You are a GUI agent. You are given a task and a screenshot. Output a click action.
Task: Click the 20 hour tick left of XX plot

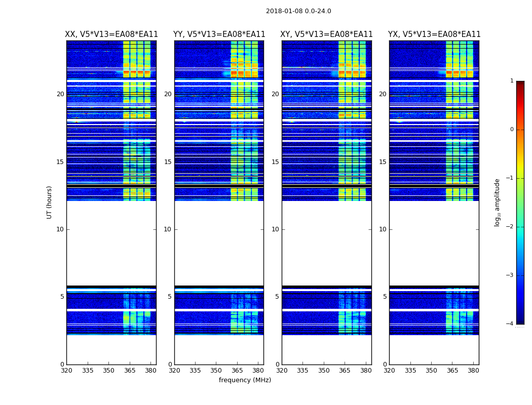(60, 94)
